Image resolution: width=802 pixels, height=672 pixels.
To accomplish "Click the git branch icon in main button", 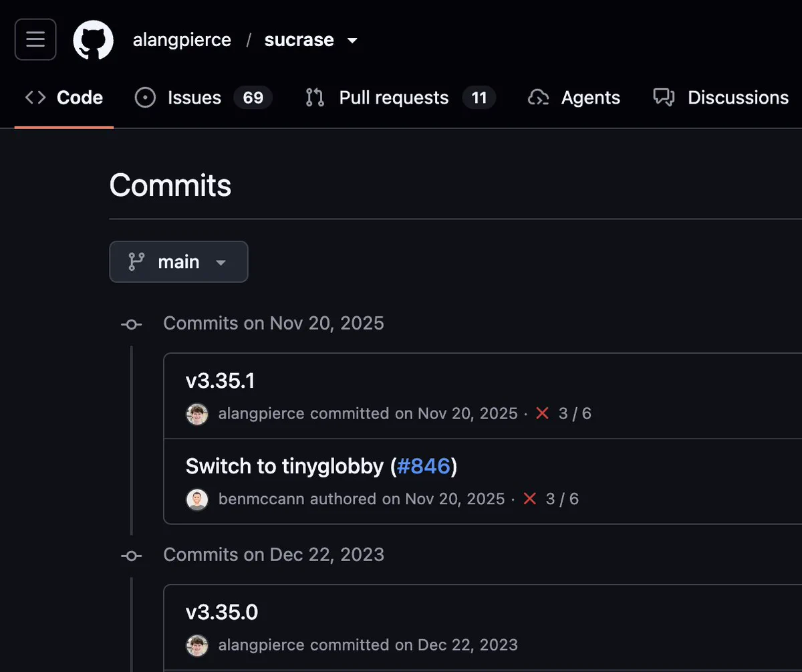I will (x=136, y=261).
